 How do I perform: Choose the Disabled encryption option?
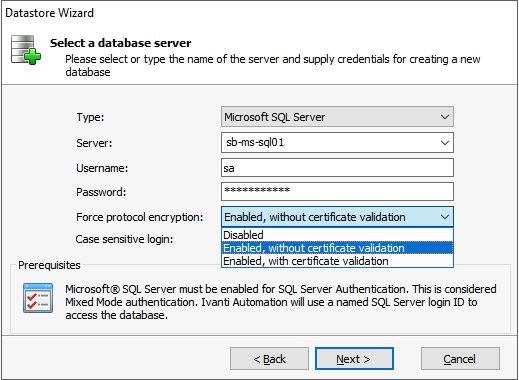click(x=337, y=235)
